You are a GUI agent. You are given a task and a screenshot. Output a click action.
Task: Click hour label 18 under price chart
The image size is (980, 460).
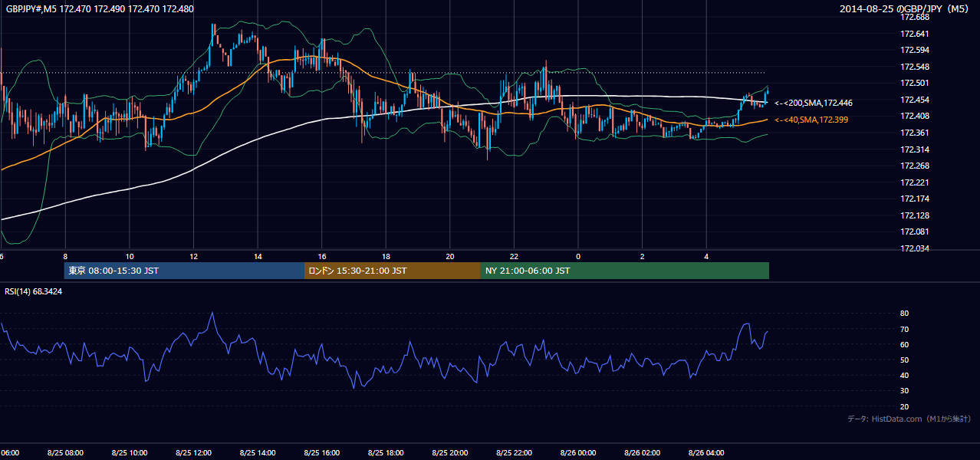pos(386,257)
